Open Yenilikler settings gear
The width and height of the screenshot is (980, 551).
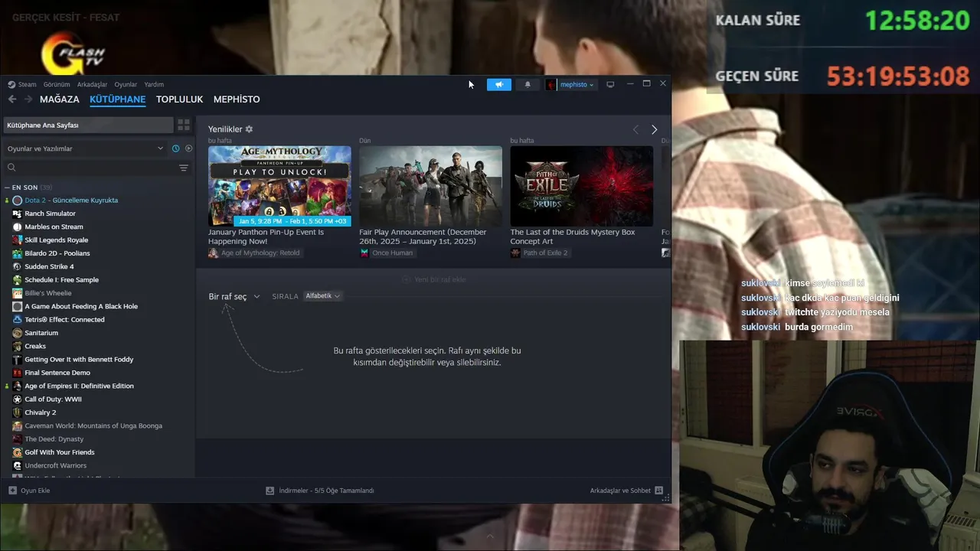pyautogui.click(x=249, y=129)
